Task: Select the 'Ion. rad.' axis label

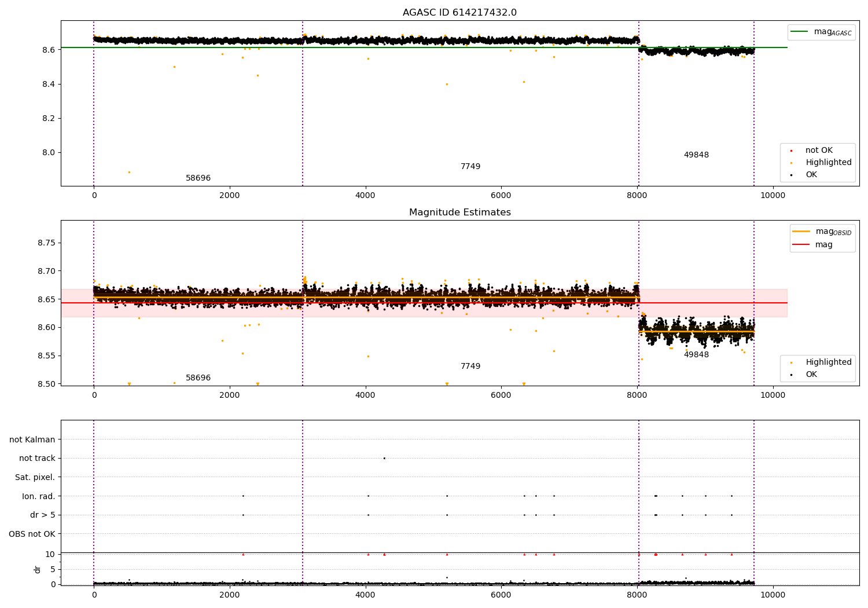Action: tap(39, 496)
